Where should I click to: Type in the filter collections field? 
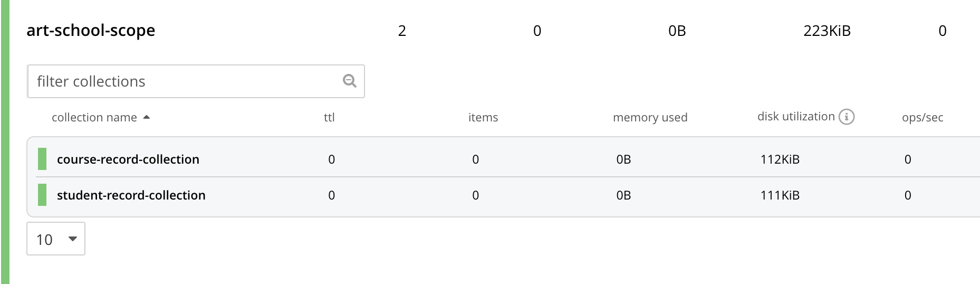(x=185, y=81)
